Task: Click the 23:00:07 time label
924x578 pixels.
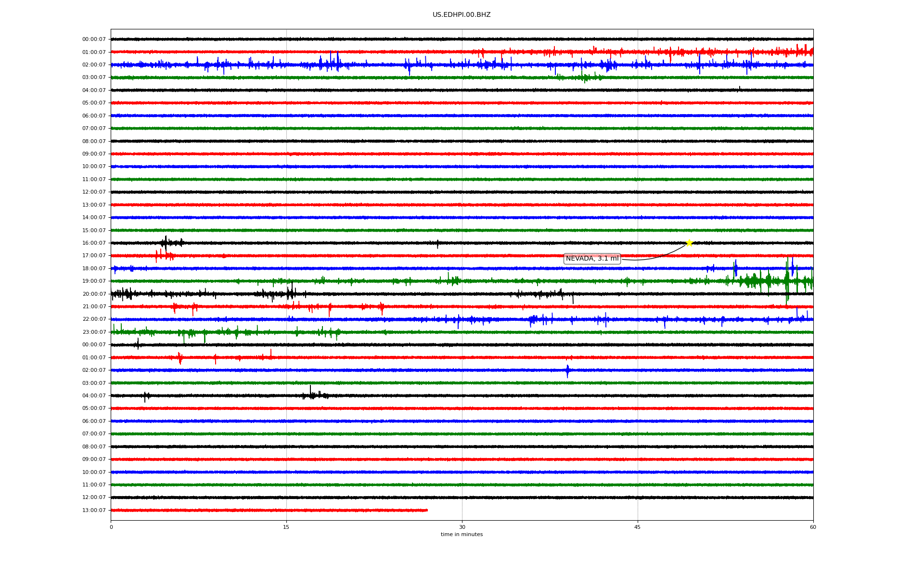Action: (94, 332)
